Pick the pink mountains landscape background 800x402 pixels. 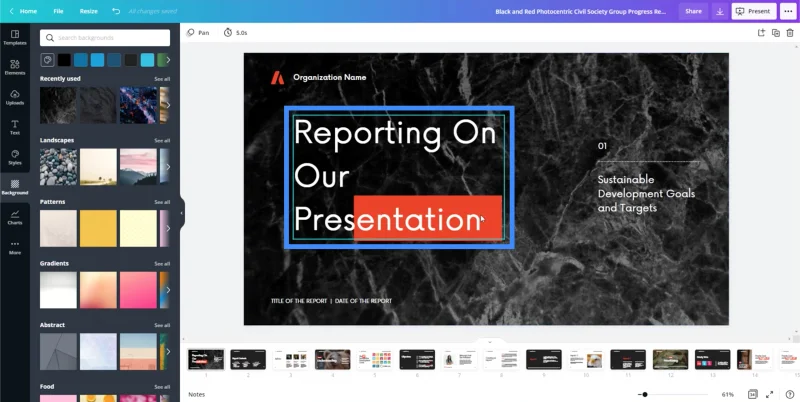(x=138, y=167)
